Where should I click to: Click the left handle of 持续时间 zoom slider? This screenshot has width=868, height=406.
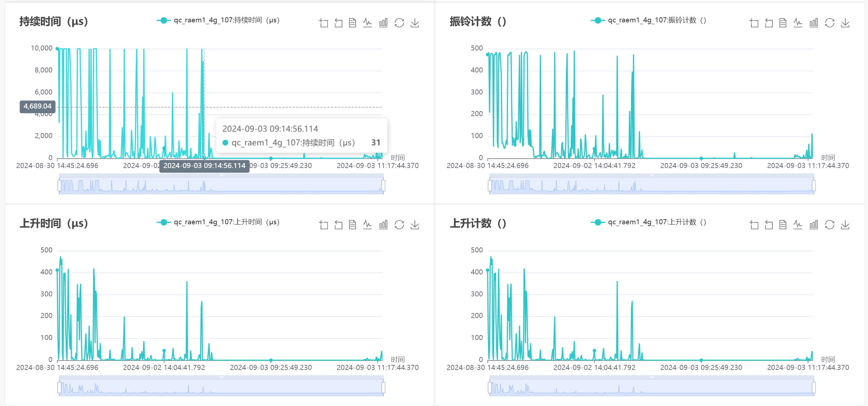(60, 185)
